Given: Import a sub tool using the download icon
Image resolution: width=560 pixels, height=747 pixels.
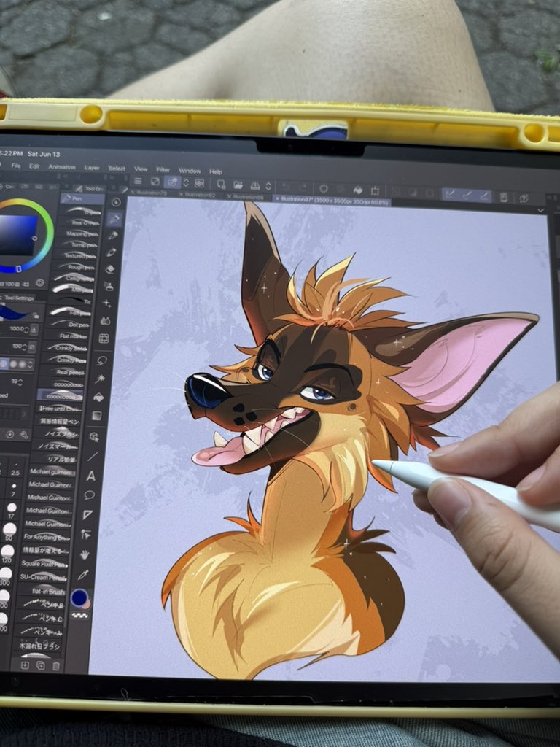Looking at the screenshot, I should click(24, 665).
